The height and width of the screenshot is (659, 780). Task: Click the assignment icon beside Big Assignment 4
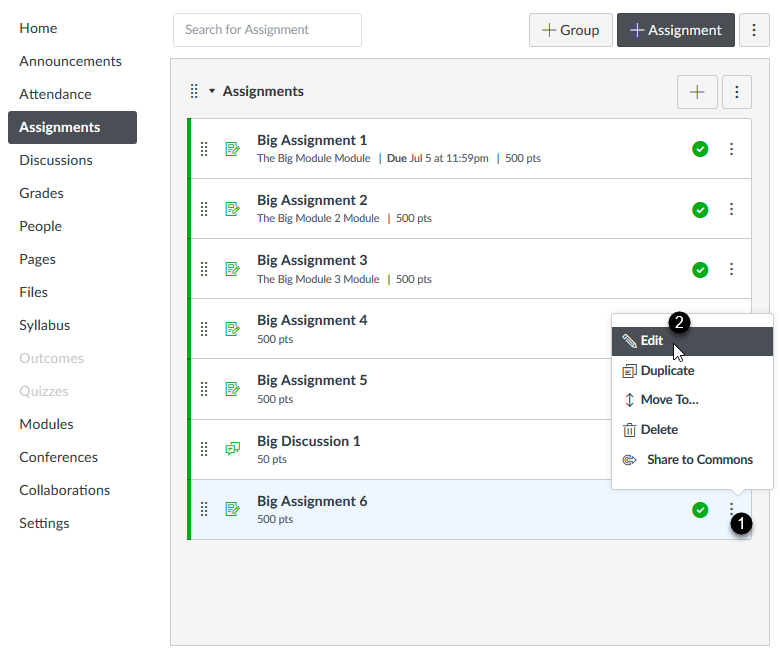[233, 329]
